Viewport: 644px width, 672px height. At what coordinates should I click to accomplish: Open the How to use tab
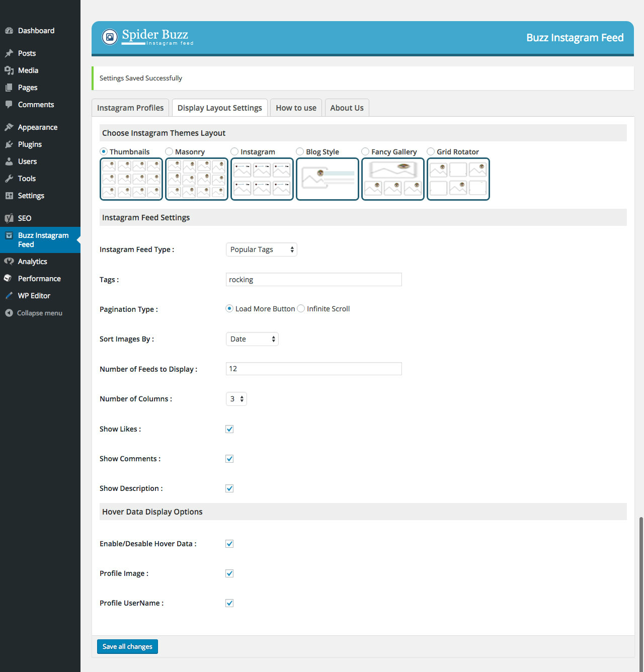click(296, 108)
